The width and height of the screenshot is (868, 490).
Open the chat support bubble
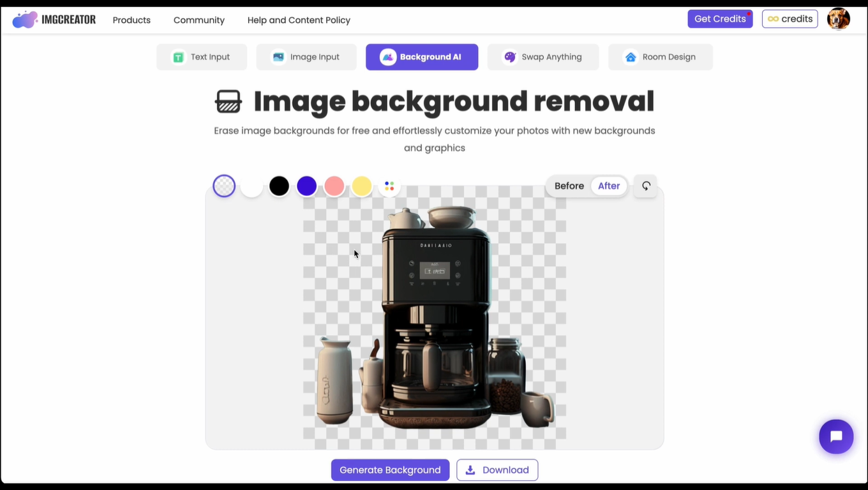point(836,436)
